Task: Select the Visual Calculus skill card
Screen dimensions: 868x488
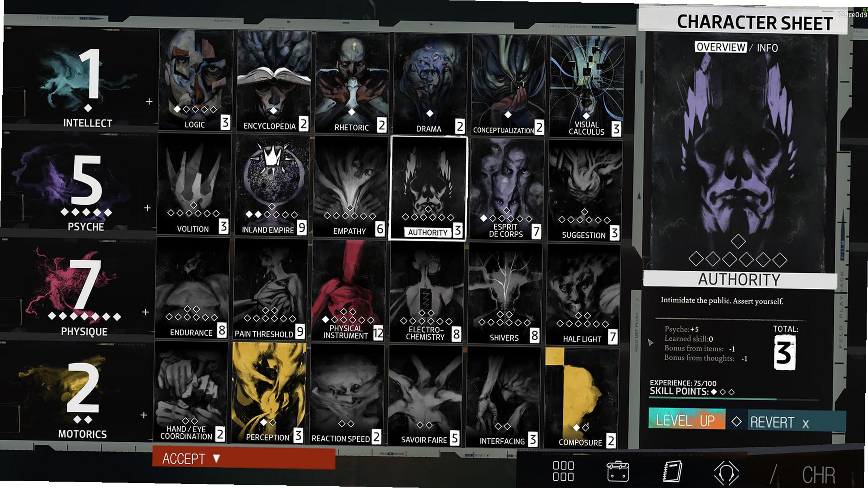Action: (586, 86)
